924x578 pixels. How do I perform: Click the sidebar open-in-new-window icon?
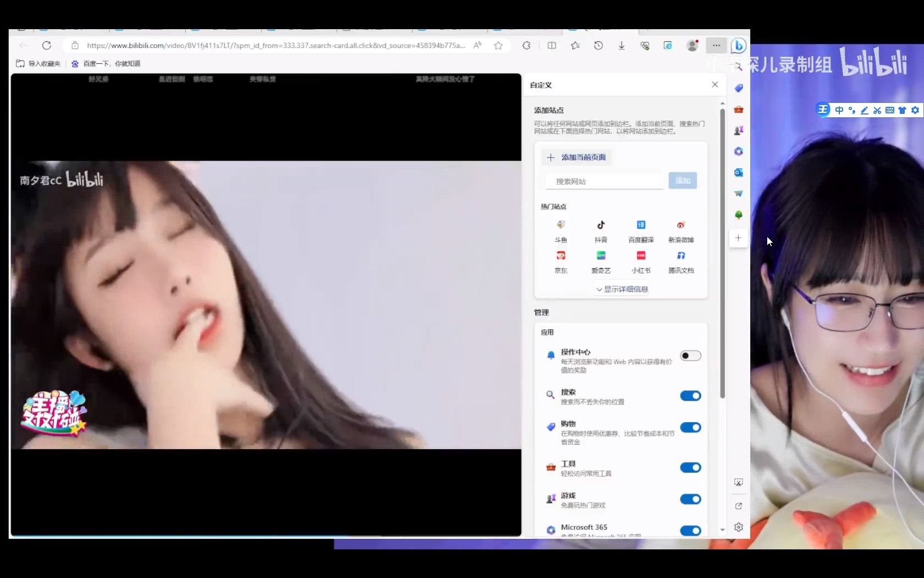coord(739,506)
